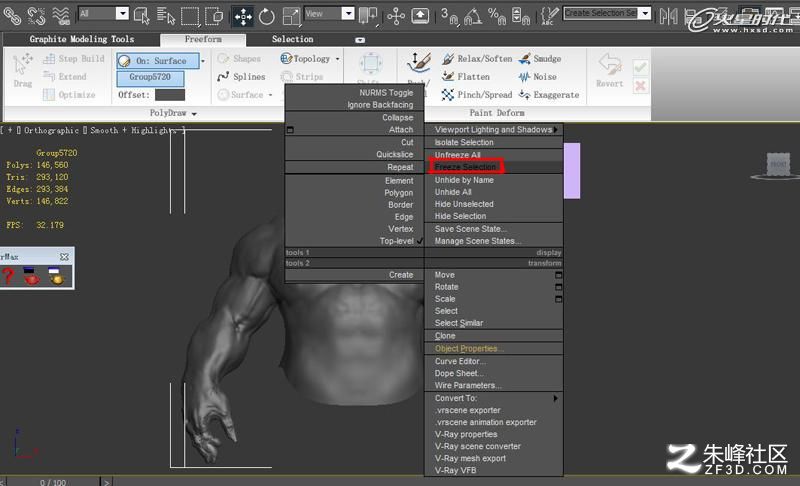800x486 pixels.
Task: Click the ViewCube in the viewport
Action: [x=778, y=164]
